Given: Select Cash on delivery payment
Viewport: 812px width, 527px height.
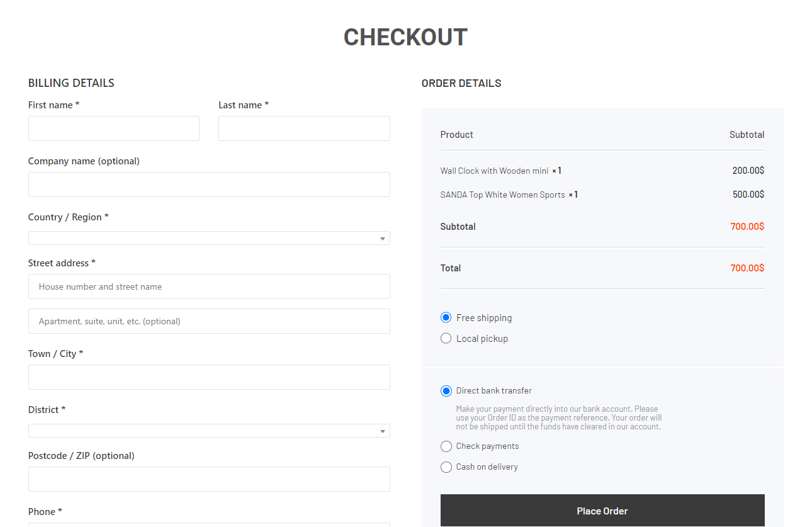Looking at the screenshot, I should click(x=446, y=467).
